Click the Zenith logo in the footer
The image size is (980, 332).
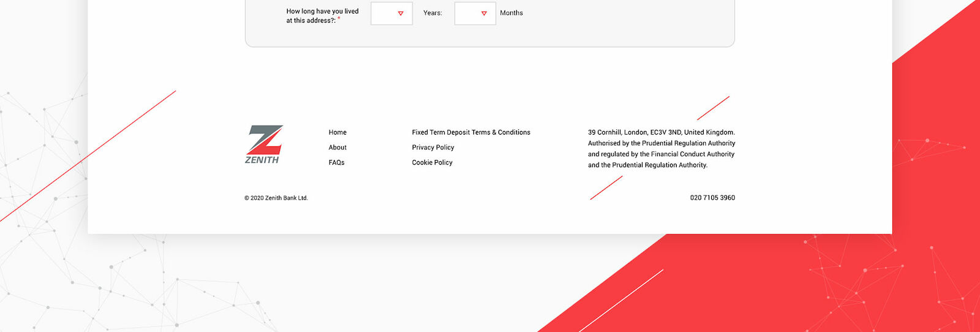click(x=263, y=145)
